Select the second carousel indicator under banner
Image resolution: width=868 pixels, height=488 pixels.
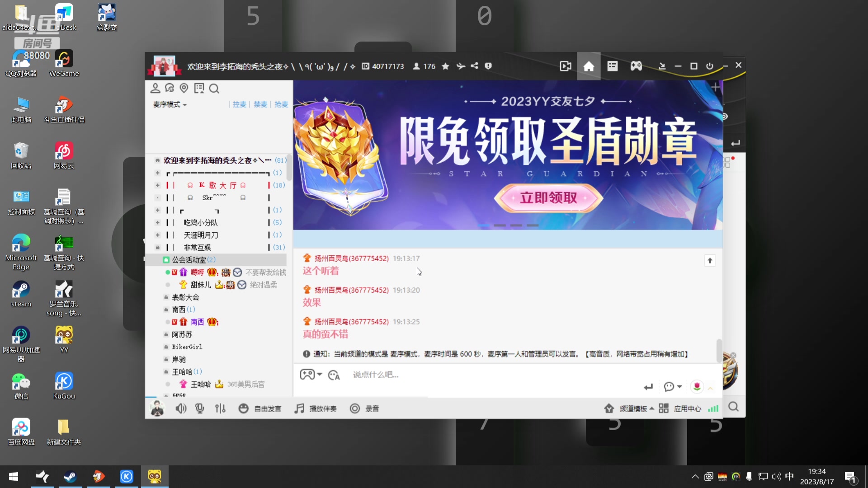pyautogui.click(x=500, y=225)
